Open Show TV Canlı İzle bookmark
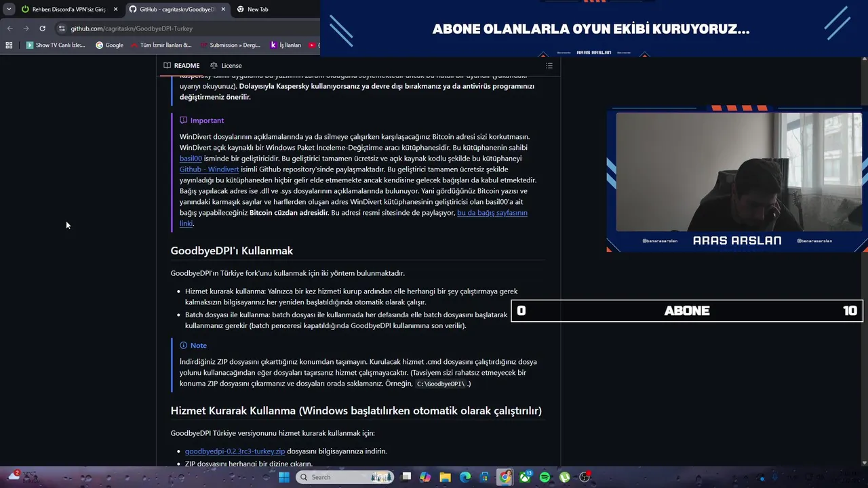This screenshot has height=488, width=868. click(x=56, y=45)
